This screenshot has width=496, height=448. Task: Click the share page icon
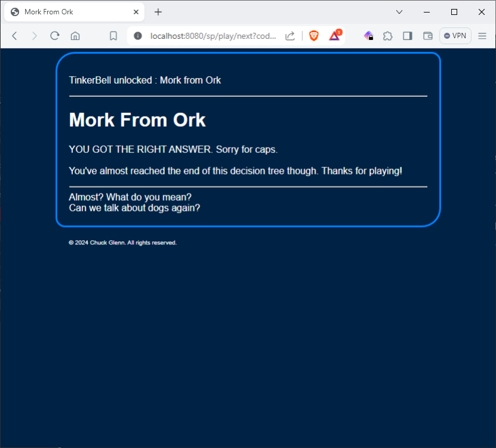(x=290, y=36)
